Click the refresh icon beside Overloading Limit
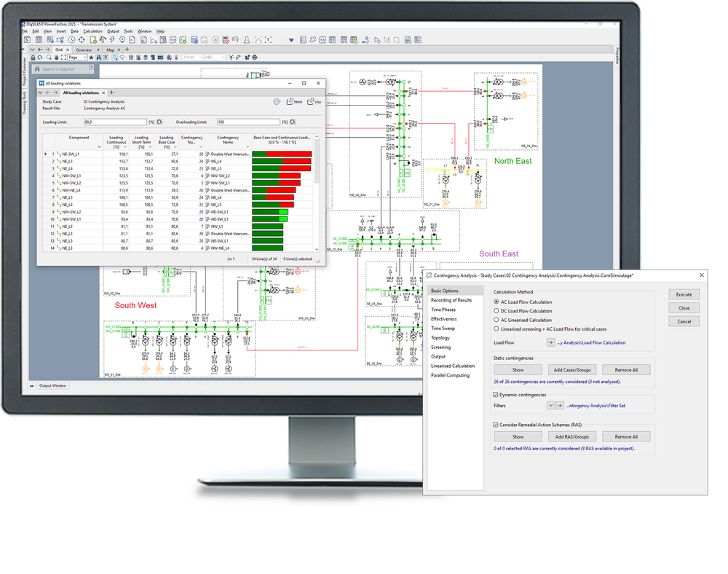Screen dimensions: 728x574 (293, 122)
